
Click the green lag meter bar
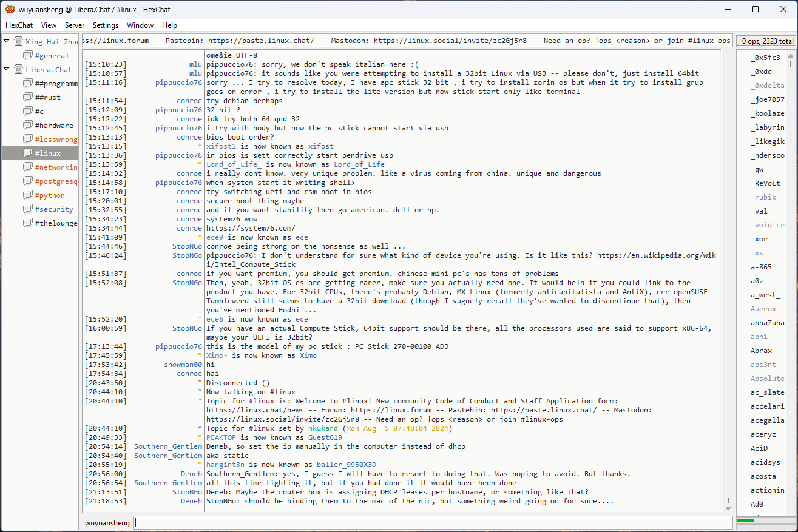pos(745,520)
